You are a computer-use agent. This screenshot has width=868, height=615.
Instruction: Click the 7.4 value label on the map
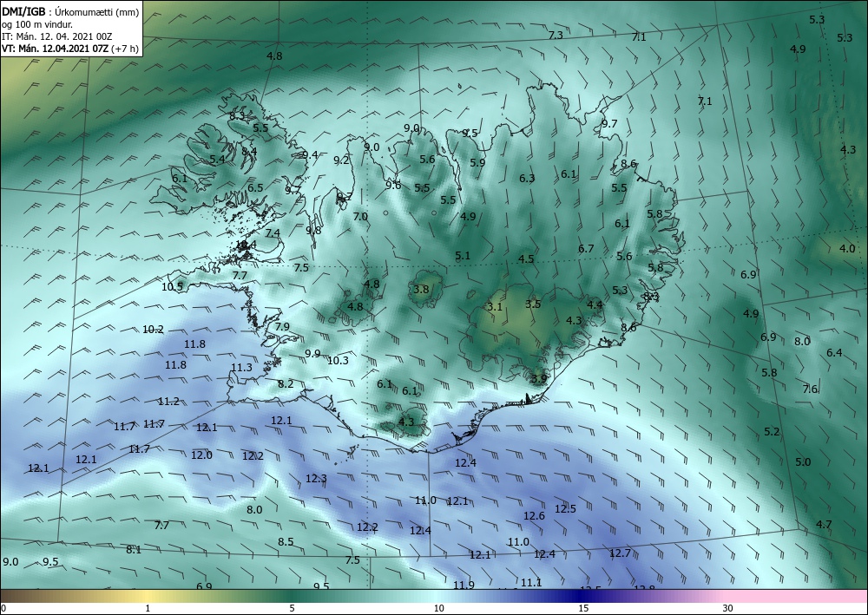(273, 232)
